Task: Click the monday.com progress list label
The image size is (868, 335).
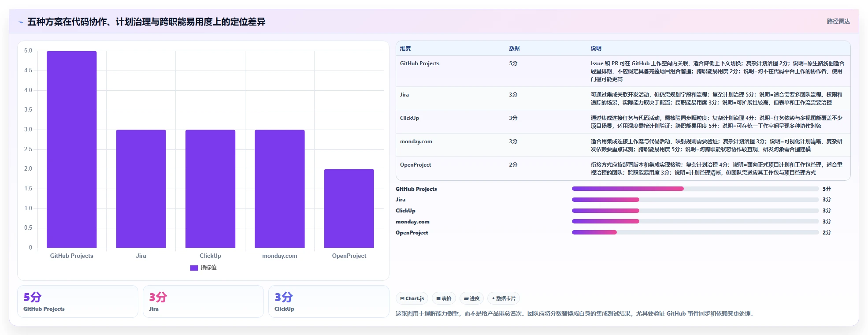Action: point(412,222)
